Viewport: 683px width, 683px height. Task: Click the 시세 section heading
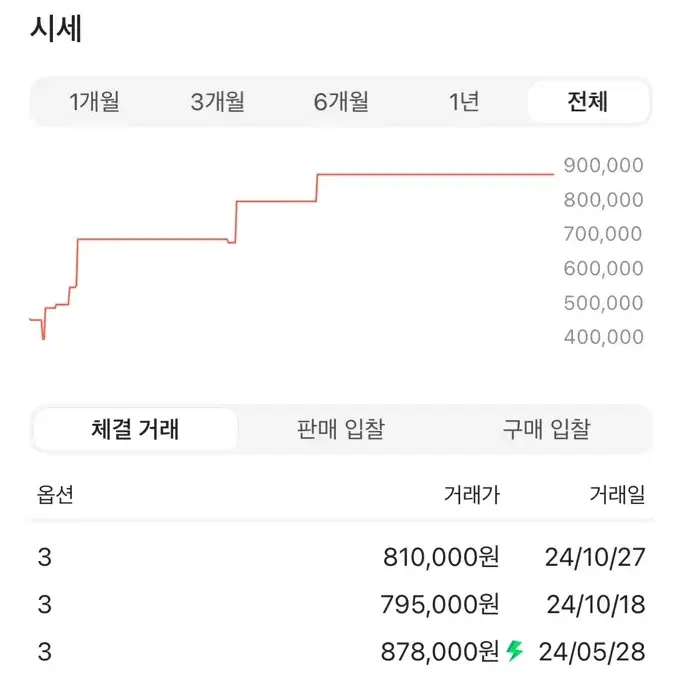[x=57, y=29]
